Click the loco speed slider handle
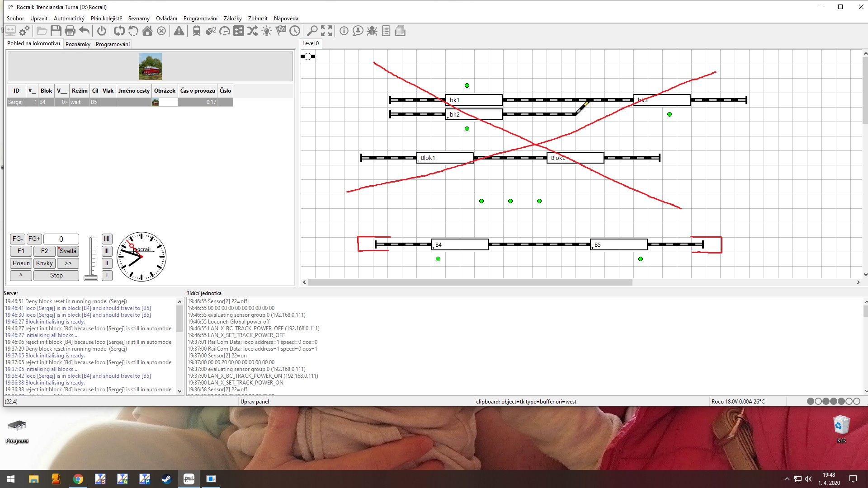 [x=91, y=278]
